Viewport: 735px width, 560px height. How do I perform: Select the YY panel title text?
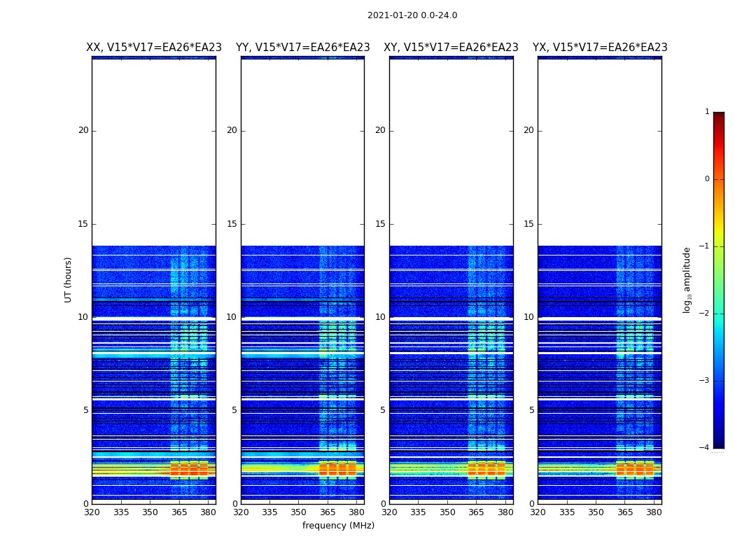302,48
